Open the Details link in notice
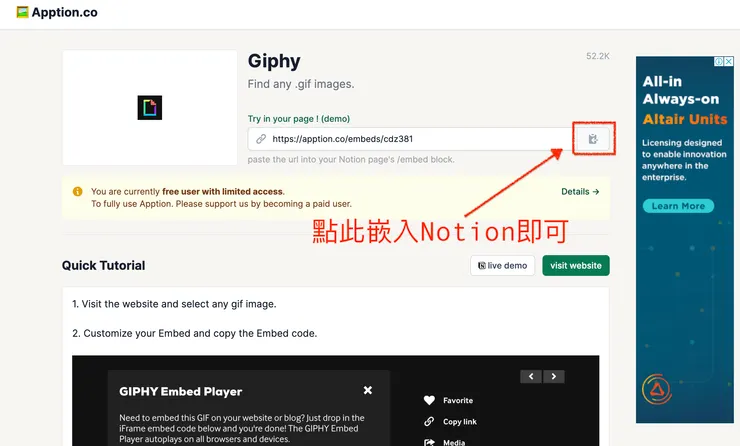740x446 pixels. (580, 192)
